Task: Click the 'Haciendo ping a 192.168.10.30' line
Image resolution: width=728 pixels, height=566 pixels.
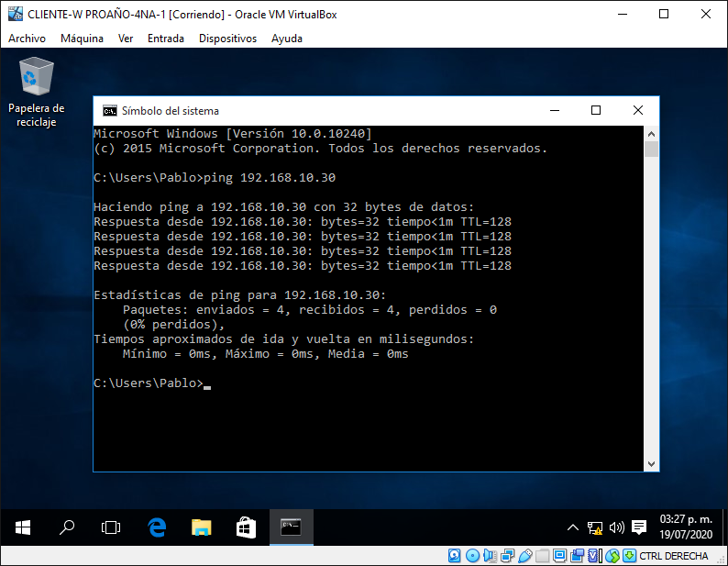Action: coord(283,206)
